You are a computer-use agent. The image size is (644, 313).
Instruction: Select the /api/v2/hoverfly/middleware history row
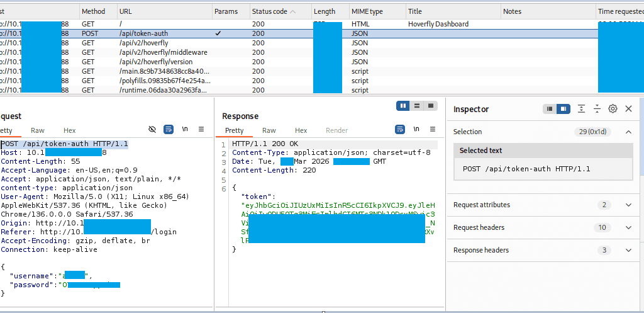pos(155,52)
